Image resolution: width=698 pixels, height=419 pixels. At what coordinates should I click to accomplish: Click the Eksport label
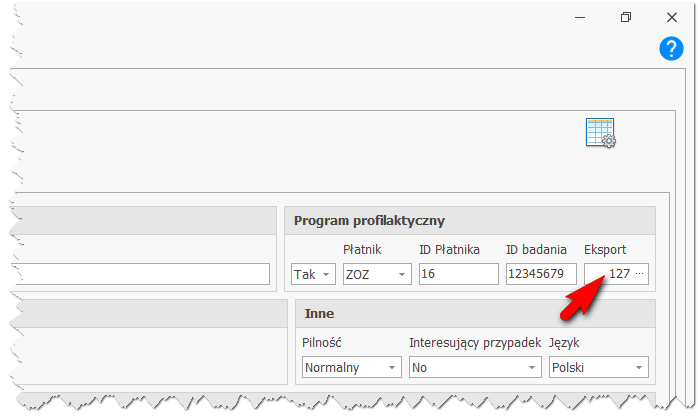click(605, 250)
